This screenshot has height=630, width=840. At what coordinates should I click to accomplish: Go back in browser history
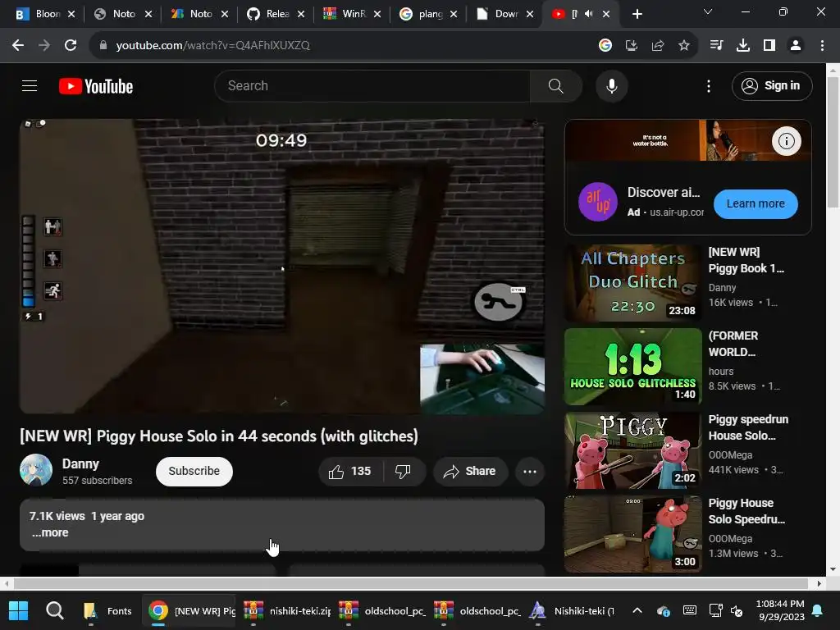click(x=18, y=46)
